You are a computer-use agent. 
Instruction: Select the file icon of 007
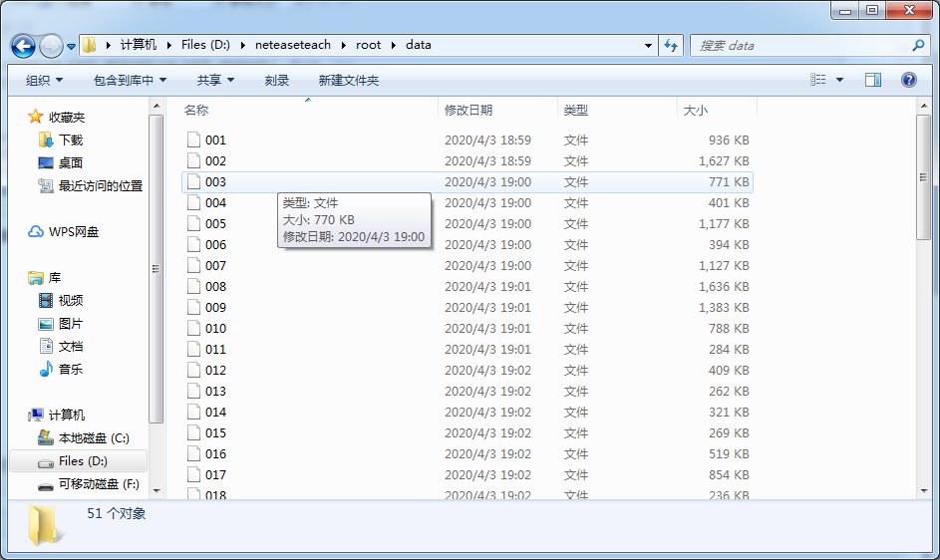[193, 266]
